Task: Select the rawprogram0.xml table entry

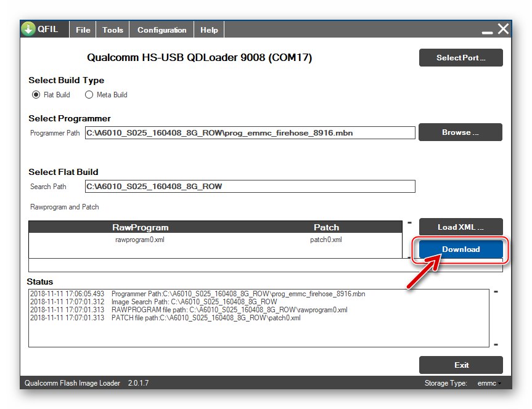Action: point(140,240)
